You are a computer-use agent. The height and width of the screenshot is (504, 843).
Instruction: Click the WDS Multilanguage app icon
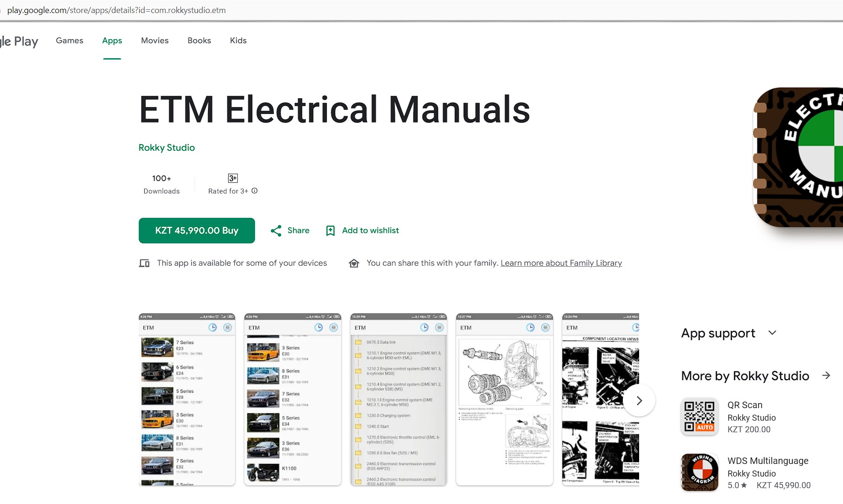pos(699,472)
